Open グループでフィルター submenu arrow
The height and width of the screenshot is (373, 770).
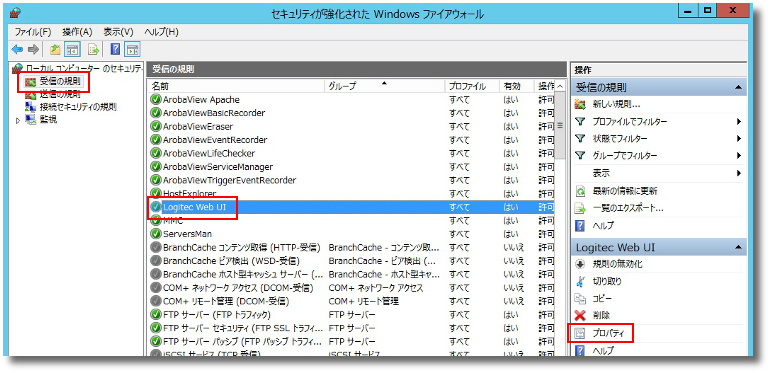pos(739,156)
